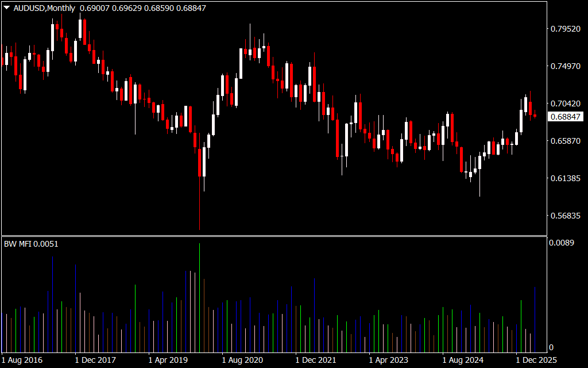Click the BW MFI 0.0051 indicator label
588x368 pixels.
pyautogui.click(x=31, y=244)
